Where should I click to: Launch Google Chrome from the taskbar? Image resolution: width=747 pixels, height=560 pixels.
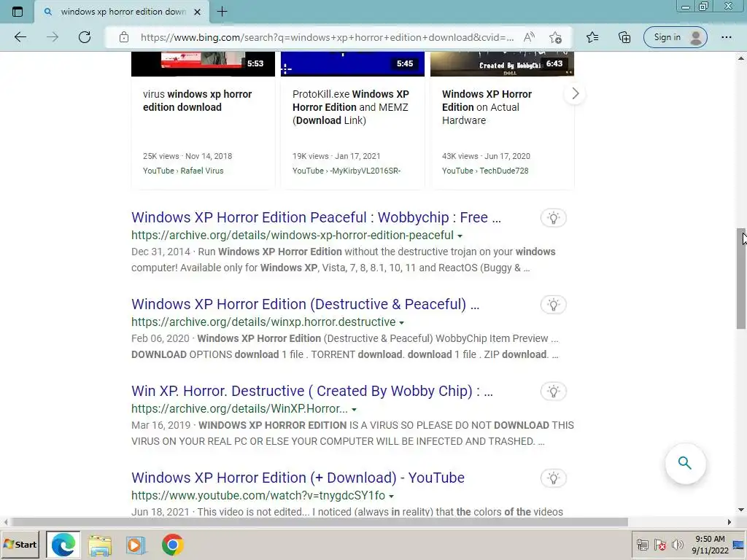coord(172,545)
